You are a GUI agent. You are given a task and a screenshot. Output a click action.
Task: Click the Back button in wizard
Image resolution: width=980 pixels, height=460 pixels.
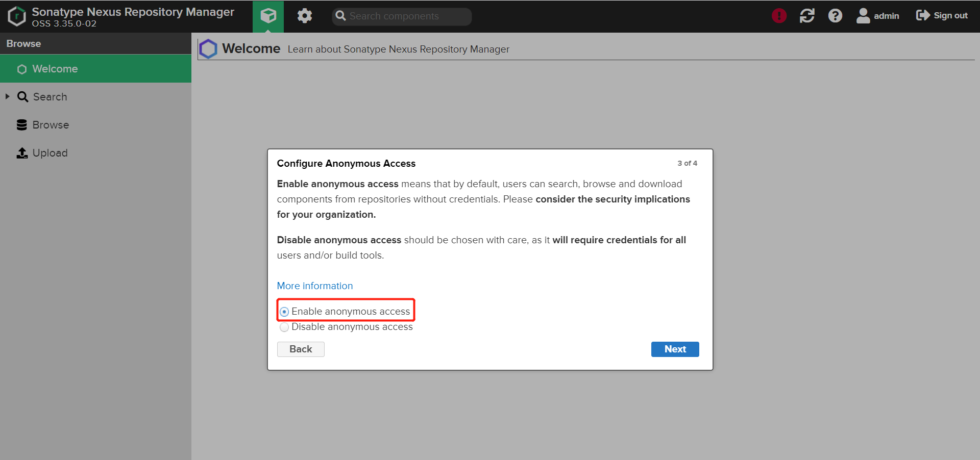click(301, 349)
